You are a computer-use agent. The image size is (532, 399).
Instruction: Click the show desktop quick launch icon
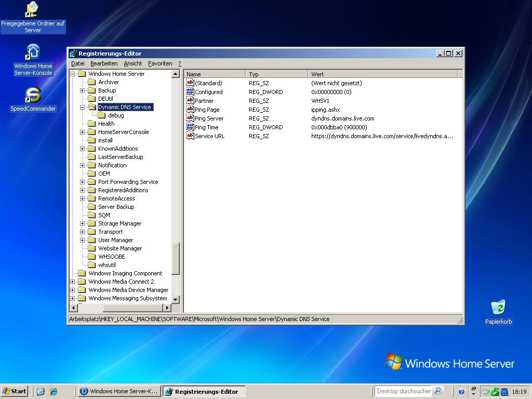click(41, 391)
